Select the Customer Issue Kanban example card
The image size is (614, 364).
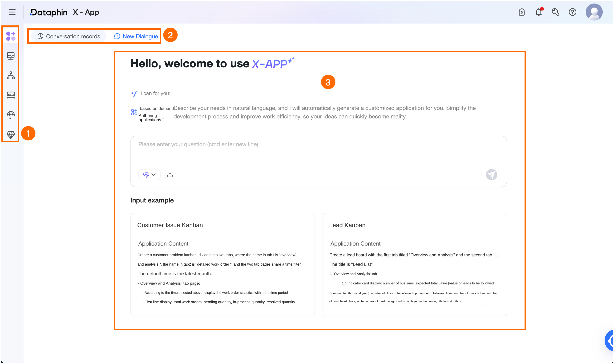click(222, 264)
